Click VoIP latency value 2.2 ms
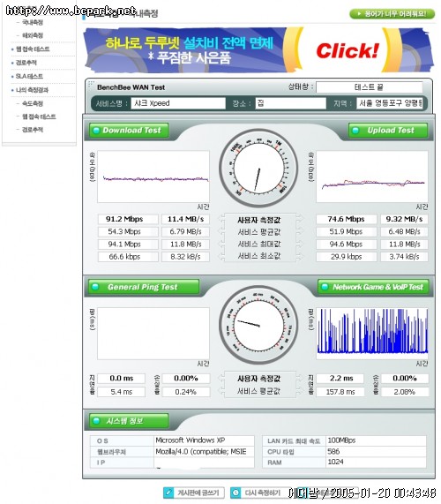The image size is (441, 504). 340,379
